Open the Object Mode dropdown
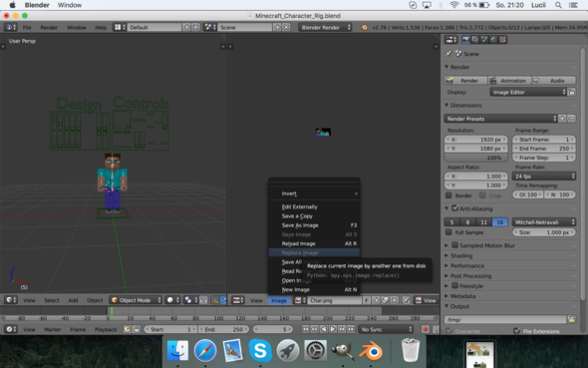This screenshot has height=368, width=588. point(136,300)
